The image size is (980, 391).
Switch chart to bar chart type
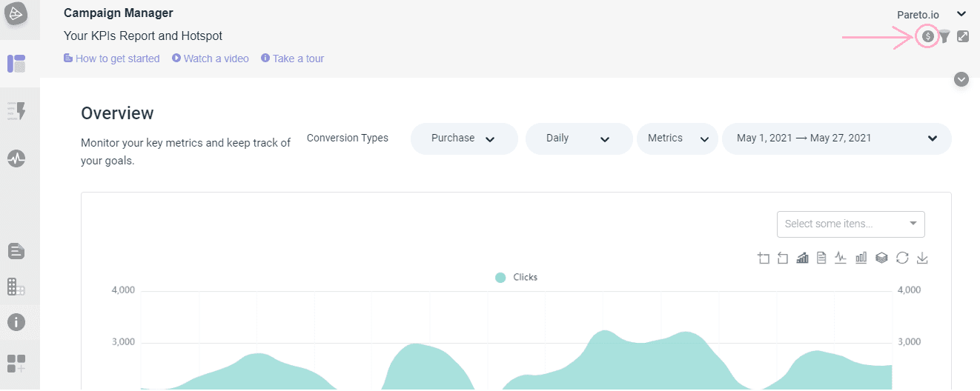click(861, 258)
